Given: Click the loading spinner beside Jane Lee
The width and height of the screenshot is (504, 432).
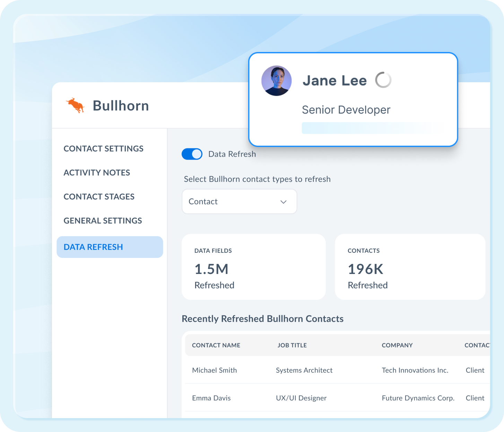Looking at the screenshot, I should coord(383,80).
